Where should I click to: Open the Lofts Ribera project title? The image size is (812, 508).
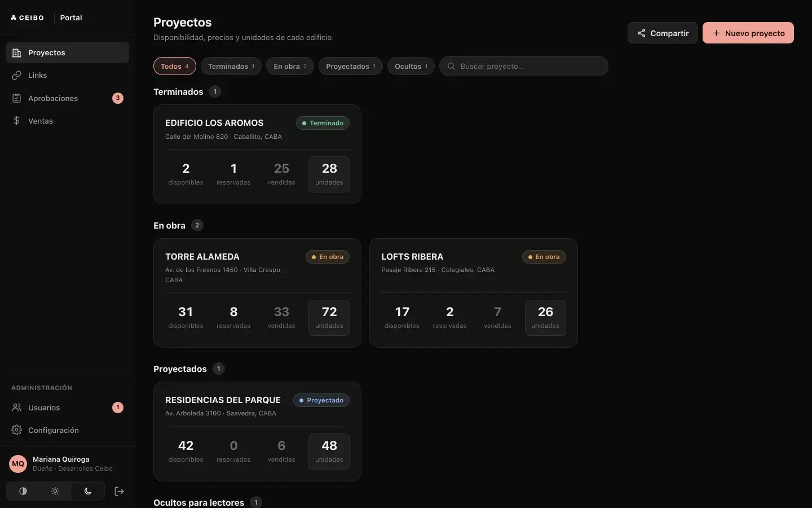412,256
